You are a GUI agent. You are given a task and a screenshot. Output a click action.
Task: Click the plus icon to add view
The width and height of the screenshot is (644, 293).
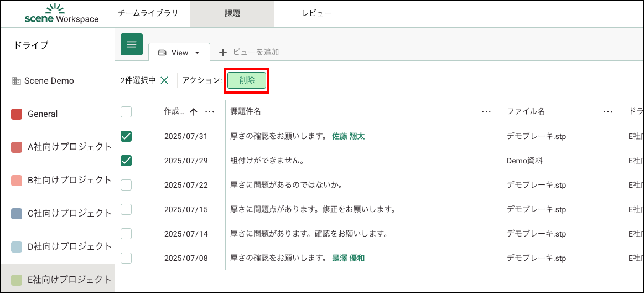223,52
